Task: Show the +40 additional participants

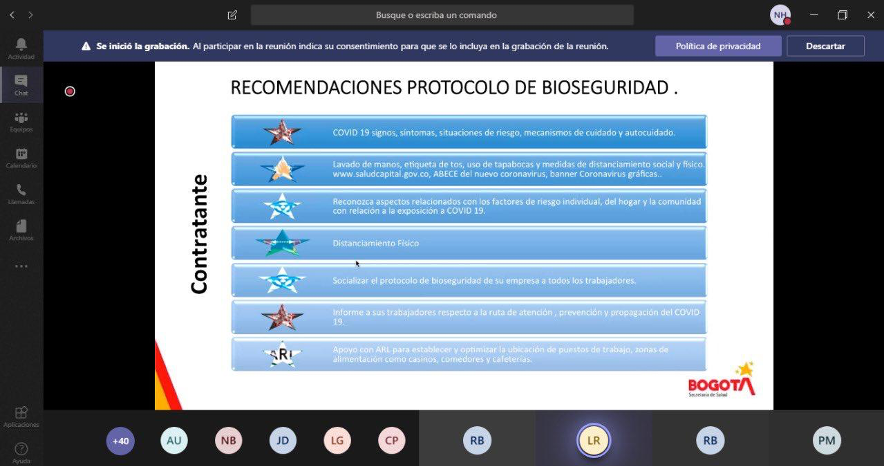Action: tap(120, 441)
